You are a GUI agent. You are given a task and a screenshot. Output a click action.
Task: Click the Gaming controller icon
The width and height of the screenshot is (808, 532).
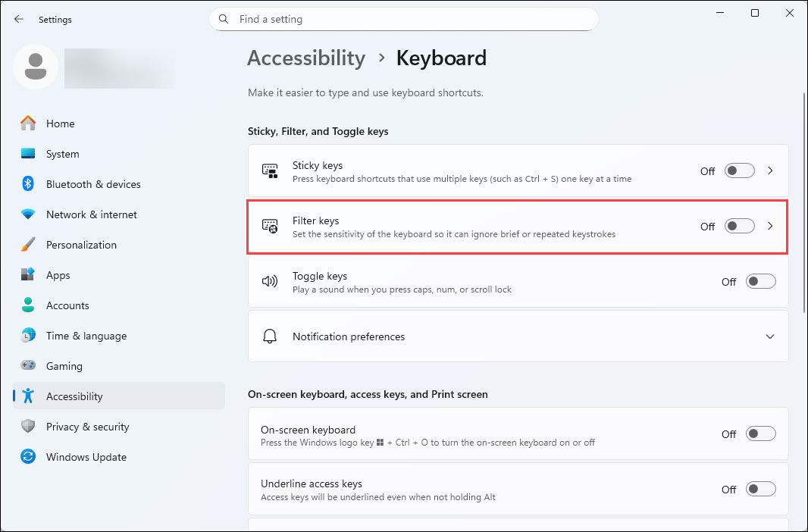coord(28,366)
